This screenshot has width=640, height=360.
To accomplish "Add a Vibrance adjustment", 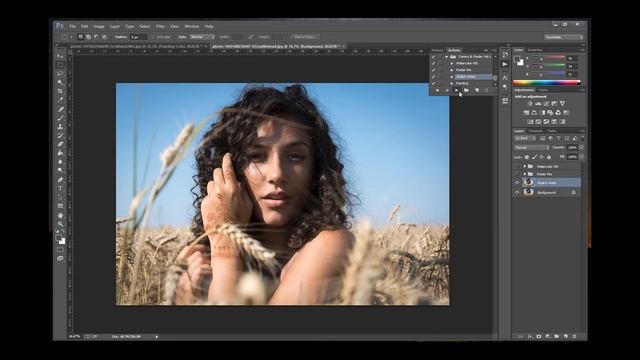I will (562, 104).
